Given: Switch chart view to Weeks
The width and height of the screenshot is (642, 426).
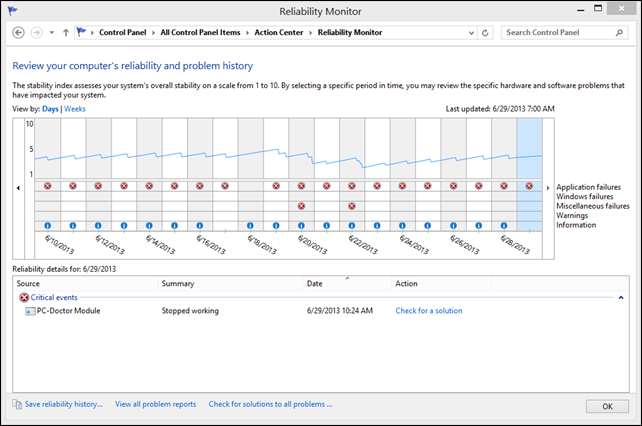Looking at the screenshot, I should click(x=75, y=108).
